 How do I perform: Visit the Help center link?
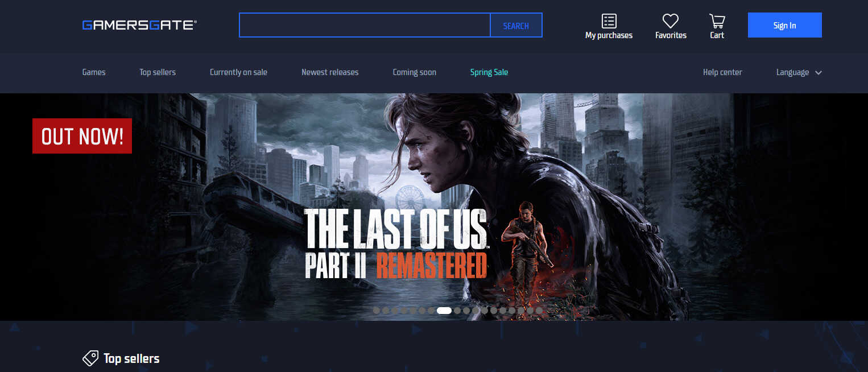click(722, 72)
